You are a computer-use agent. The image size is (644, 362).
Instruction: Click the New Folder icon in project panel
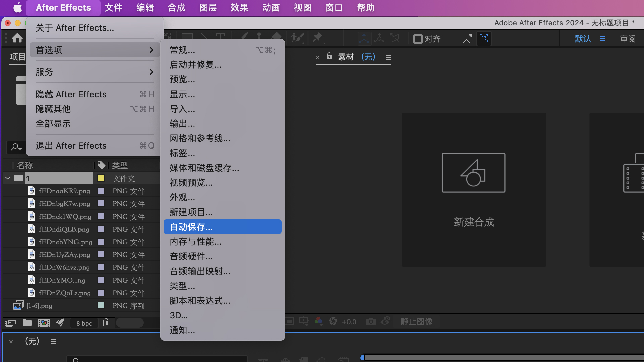[27, 323]
